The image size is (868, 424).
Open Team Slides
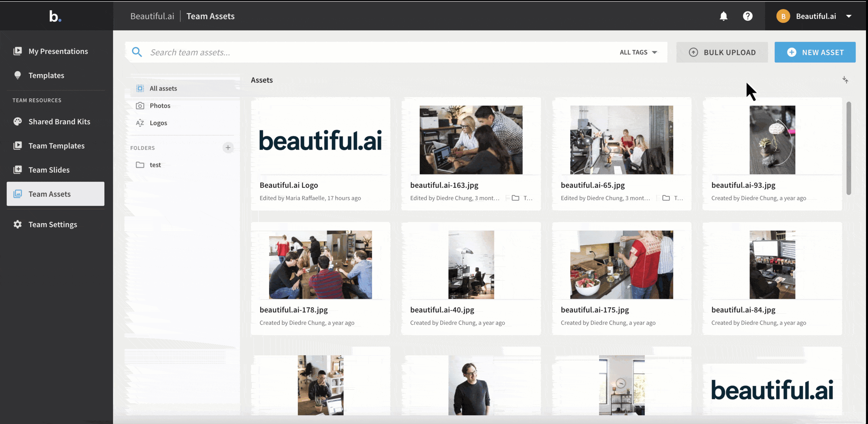(x=55, y=170)
